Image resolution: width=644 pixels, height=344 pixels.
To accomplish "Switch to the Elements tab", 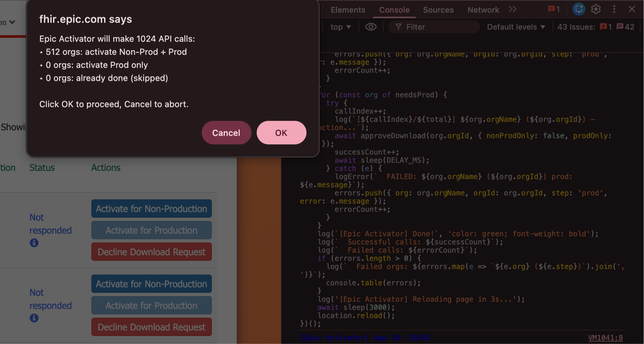I will pos(348,10).
